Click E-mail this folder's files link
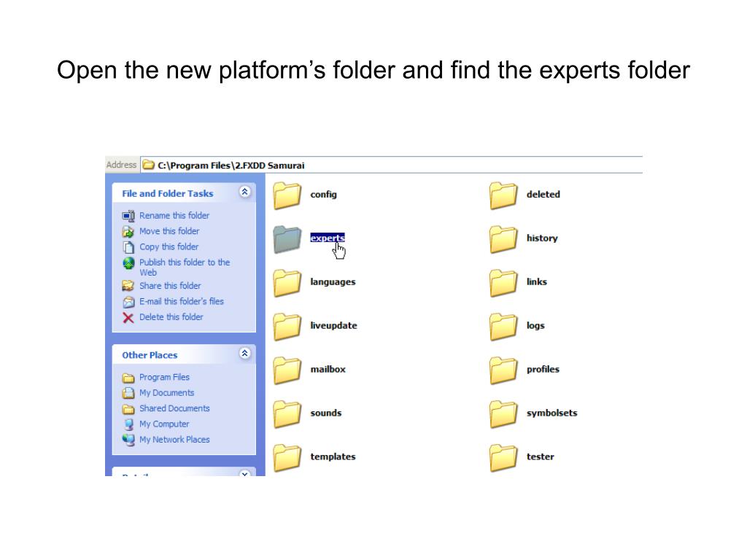Screen dimensions: 747x560 (182, 301)
